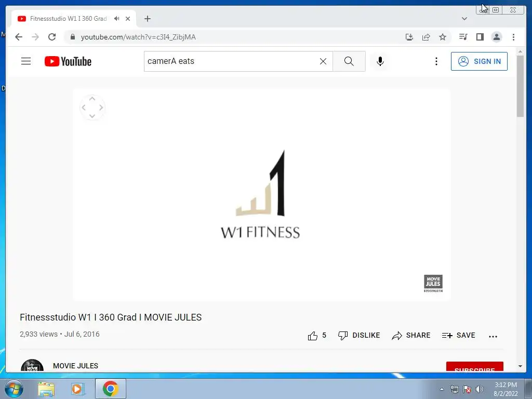532x399 pixels.
Task: Pan 360 video view left
Action: pos(84,108)
